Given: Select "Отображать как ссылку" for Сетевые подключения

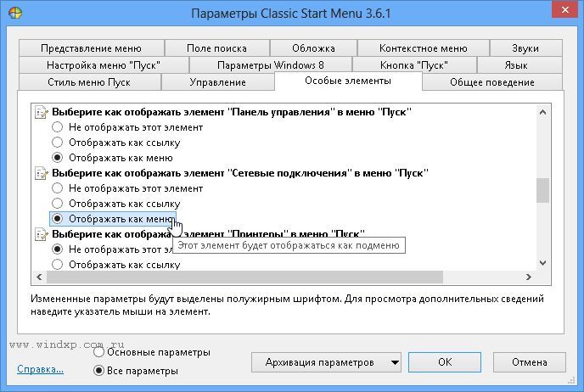Looking at the screenshot, I should pyautogui.click(x=115, y=204).
